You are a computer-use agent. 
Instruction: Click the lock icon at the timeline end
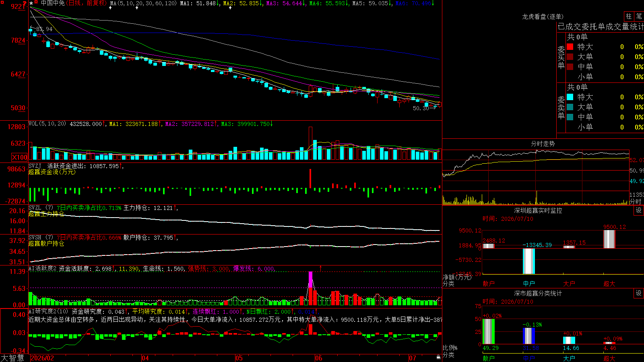point(439,357)
